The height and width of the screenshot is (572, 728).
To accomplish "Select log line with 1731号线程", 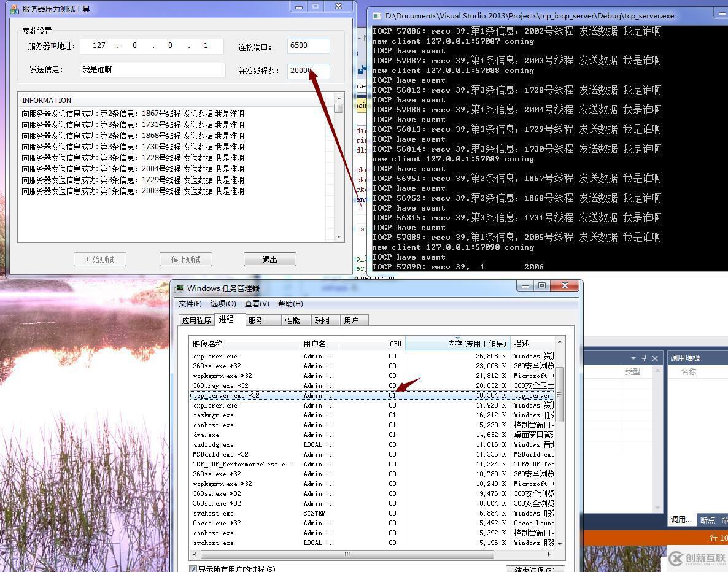I will coord(133,125).
